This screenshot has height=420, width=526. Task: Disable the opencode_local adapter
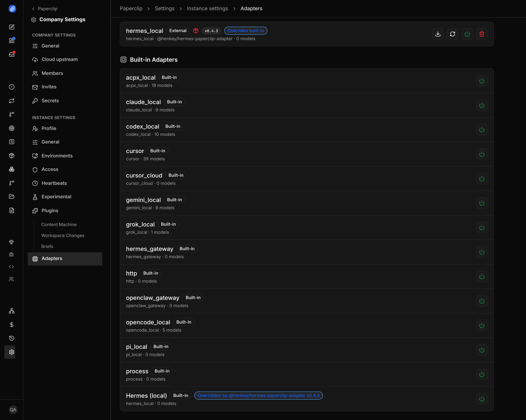482,326
